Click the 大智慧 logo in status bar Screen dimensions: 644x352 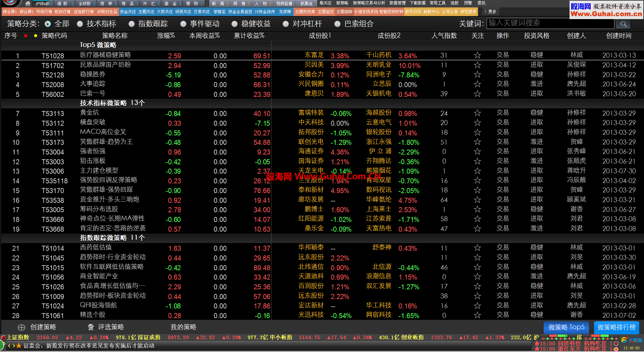[632, 340]
